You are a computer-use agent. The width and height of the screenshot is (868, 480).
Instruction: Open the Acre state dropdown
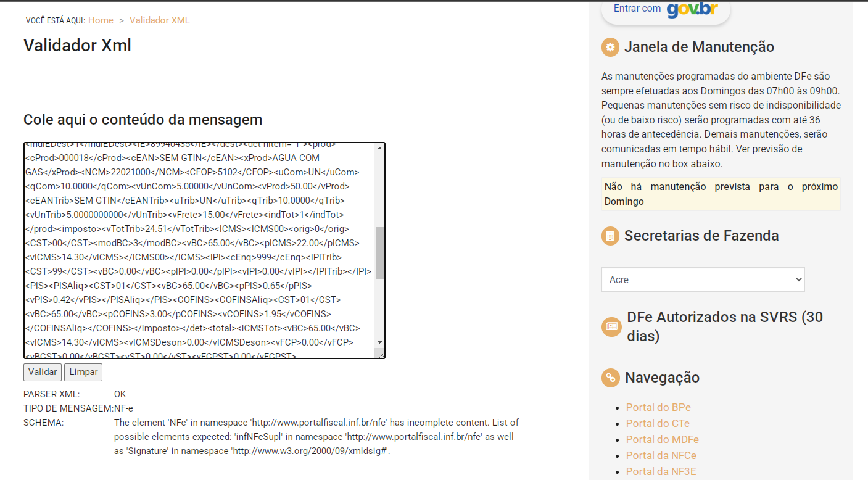(703, 279)
